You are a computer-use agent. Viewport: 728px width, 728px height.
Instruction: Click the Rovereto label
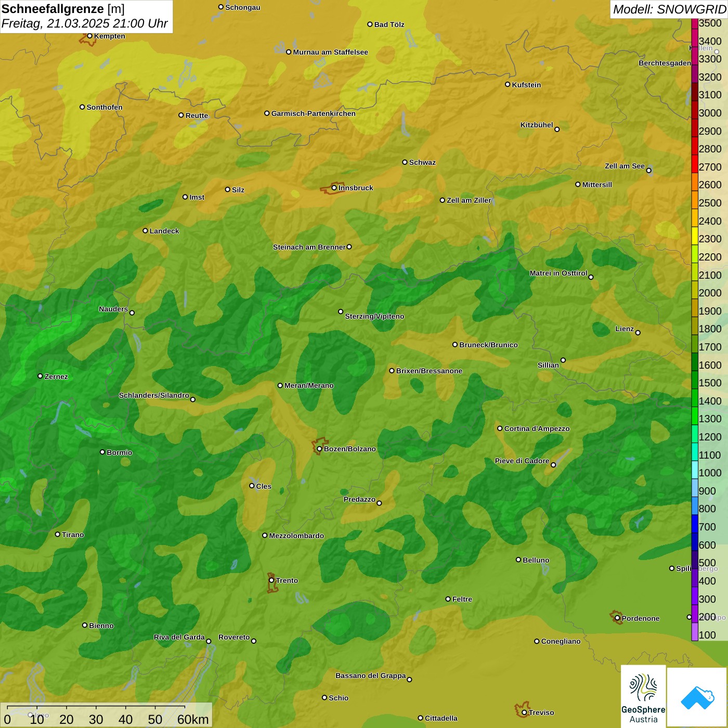pyautogui.click(x=234, y=637)
